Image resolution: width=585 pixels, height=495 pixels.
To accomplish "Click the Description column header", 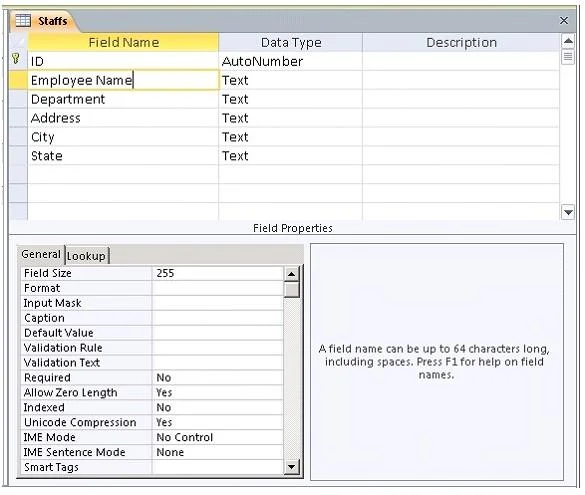I will 461,43.
